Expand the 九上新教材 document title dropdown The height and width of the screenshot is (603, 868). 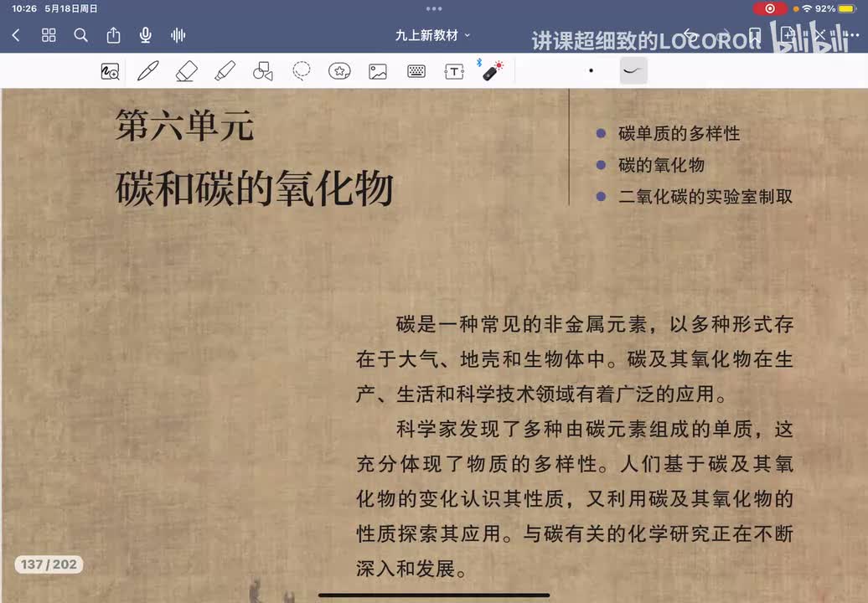click(432, 35)
